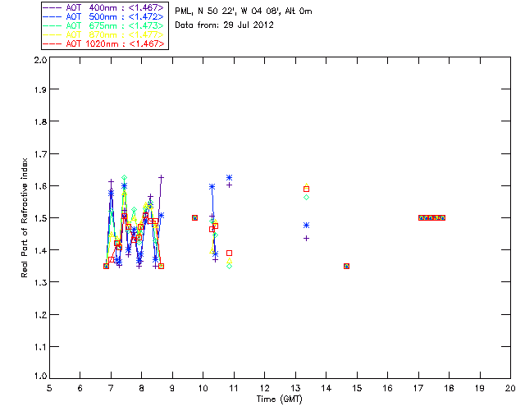
Task: Select legend entry AOT 870nm <1.477>
Action: (x=104, y=34)
